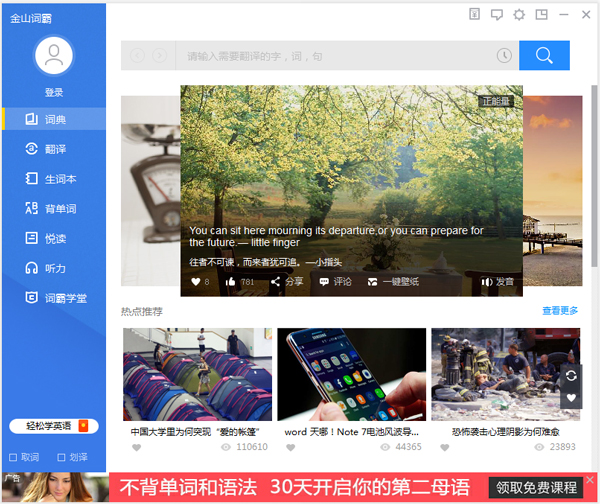Open article titled 中国大学里为何突现“爱的帐篷”
The width and height of the screenshot is (600, 504).
coord(195,432)
